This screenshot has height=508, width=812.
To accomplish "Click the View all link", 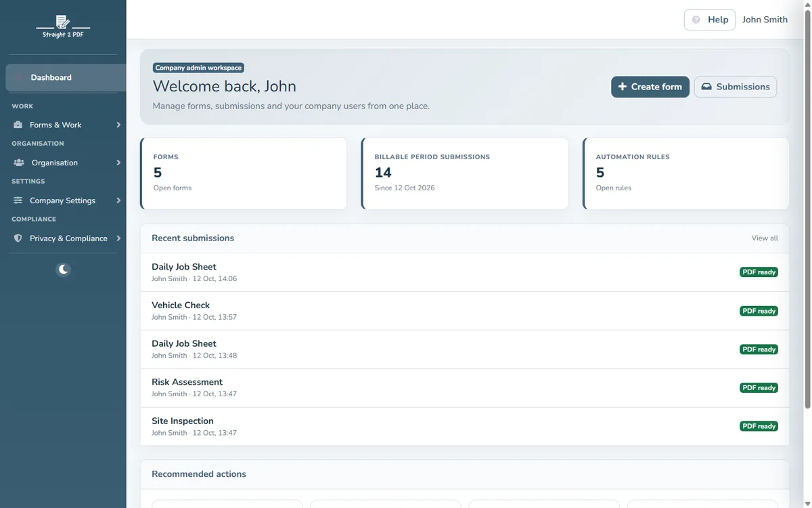I will [x=765, y=238].
